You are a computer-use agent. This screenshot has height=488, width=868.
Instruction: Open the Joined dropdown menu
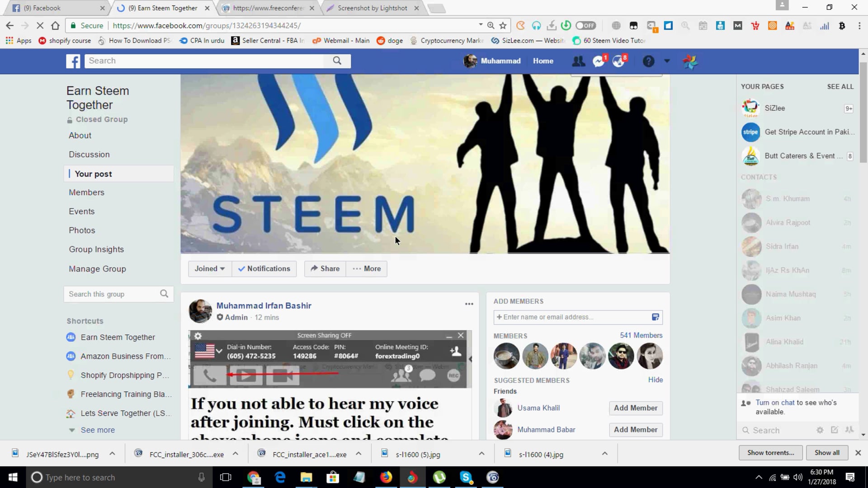tap(209, 268)
